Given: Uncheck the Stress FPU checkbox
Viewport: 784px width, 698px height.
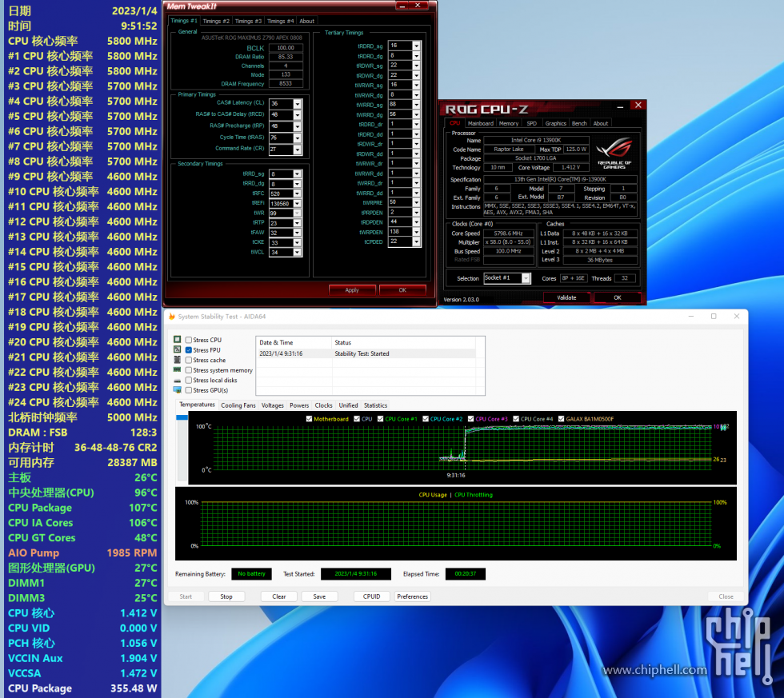Looking at the screenshot, I should (189, 349).
